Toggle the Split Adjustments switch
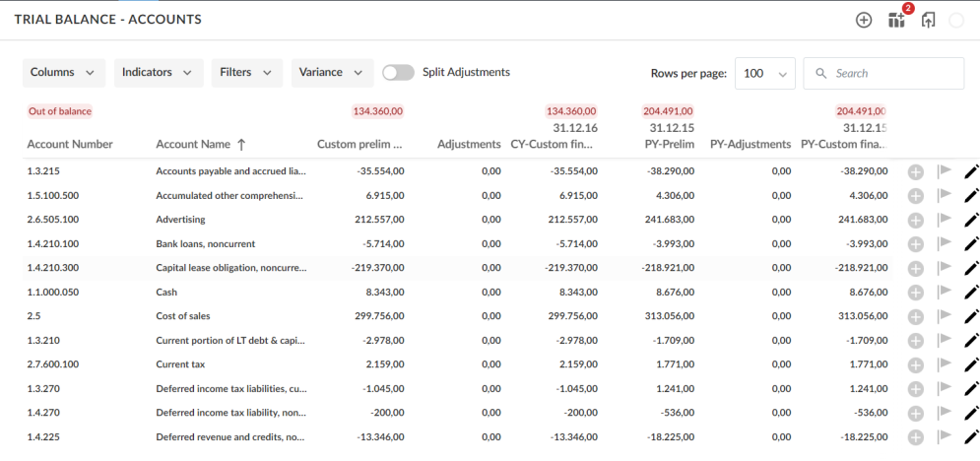This screenshot has height=461, width=980. tap(398, 72)
